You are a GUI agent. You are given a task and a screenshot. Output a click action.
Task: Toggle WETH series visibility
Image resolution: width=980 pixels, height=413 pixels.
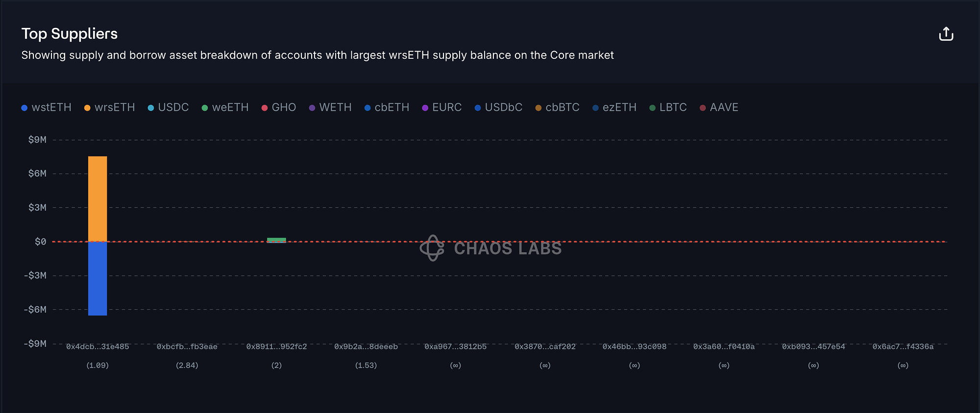(330, 107)
